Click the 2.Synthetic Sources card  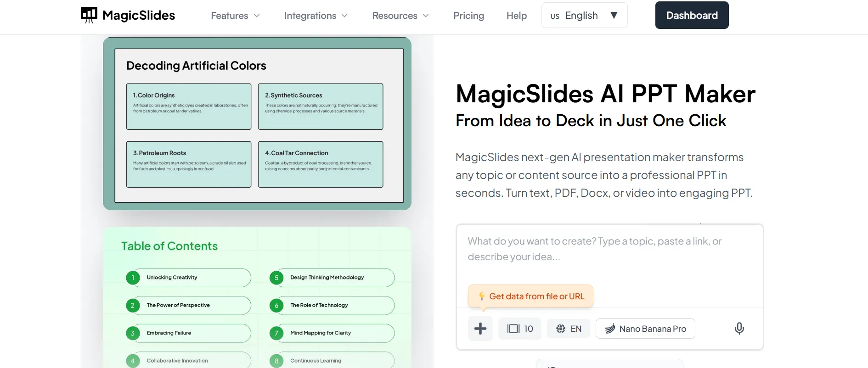pyautogui.click(x=321, y=106)
